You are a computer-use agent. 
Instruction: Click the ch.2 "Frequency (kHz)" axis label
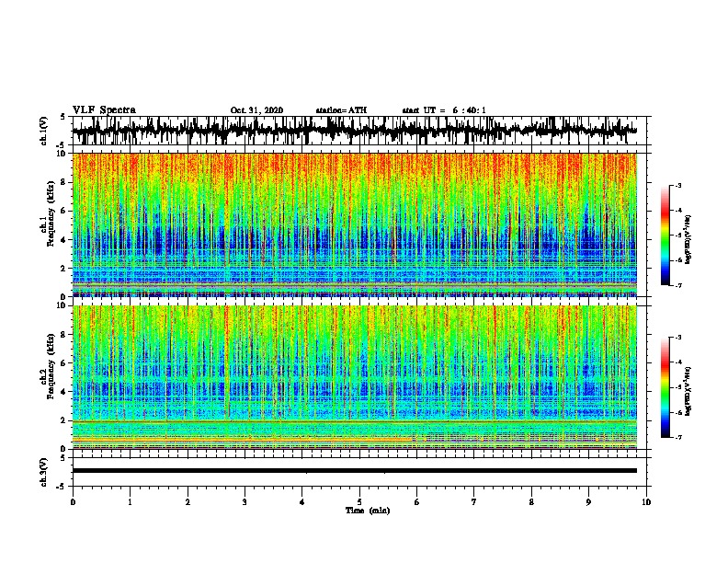pos(51,366)
